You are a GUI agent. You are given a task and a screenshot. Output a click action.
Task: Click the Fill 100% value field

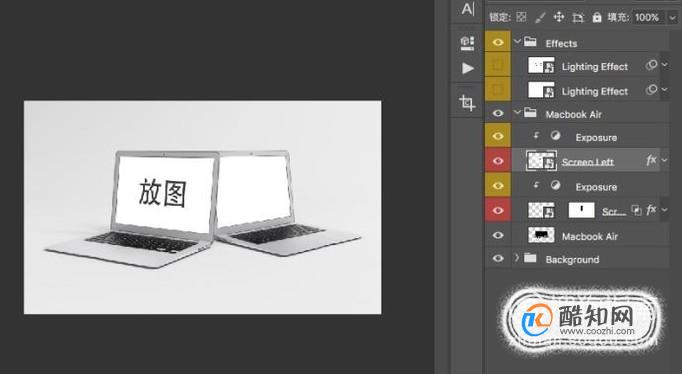tap(647, 17)
